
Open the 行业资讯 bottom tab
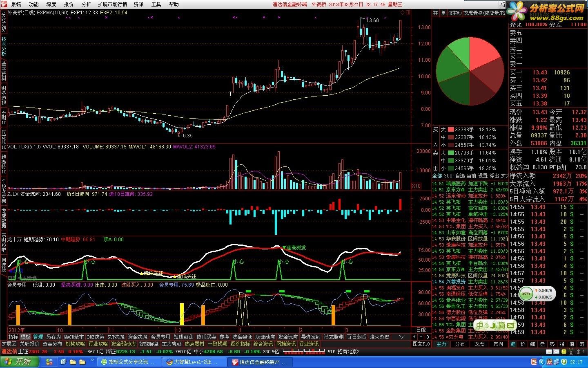[x=309, y=344]
